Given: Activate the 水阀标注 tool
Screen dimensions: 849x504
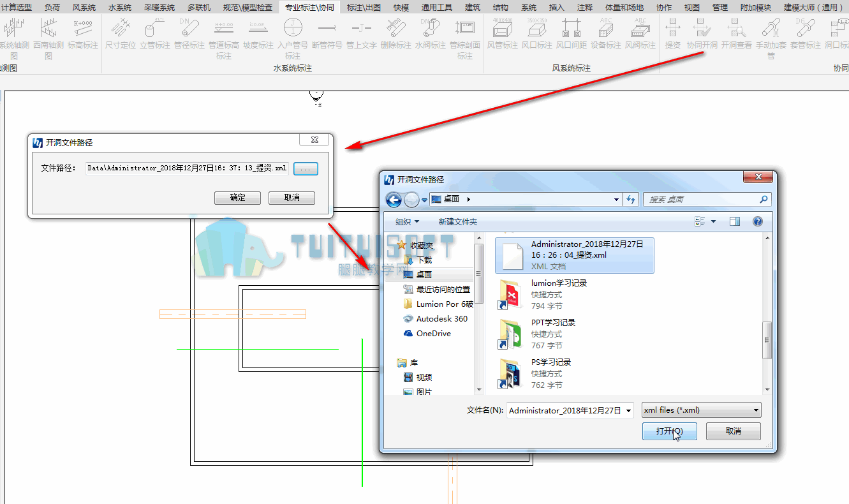Looking at the screenshot, I should (431, 33).
